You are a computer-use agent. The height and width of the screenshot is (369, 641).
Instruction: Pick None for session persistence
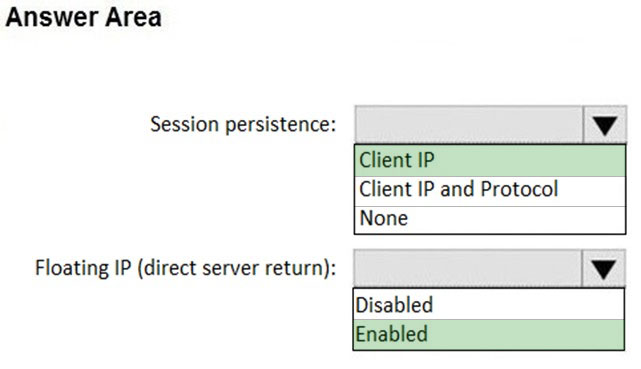[490, 220]
